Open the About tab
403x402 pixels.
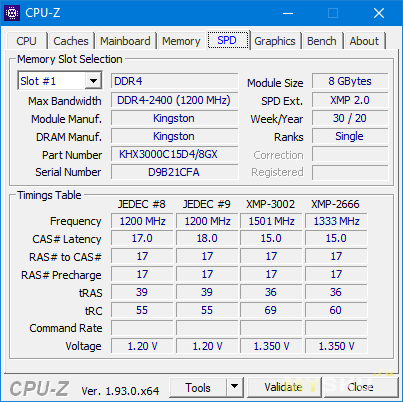click(364, 41)
